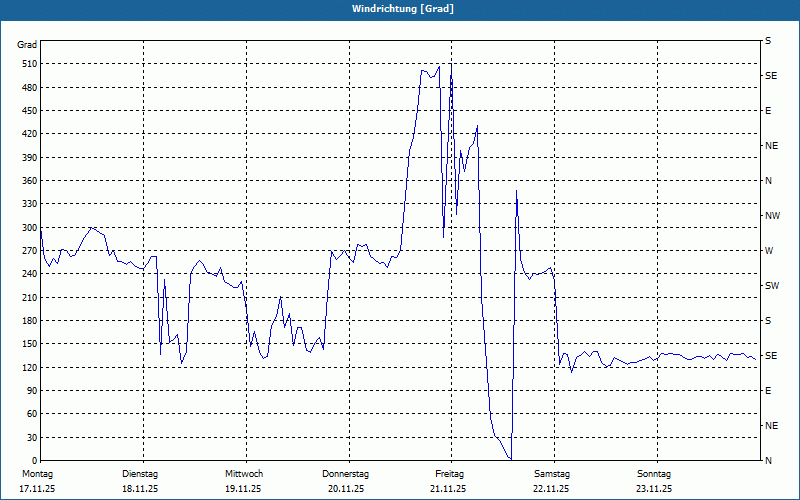
Task: Click the 270 degree y-axis label
Action: click(27, 251)
